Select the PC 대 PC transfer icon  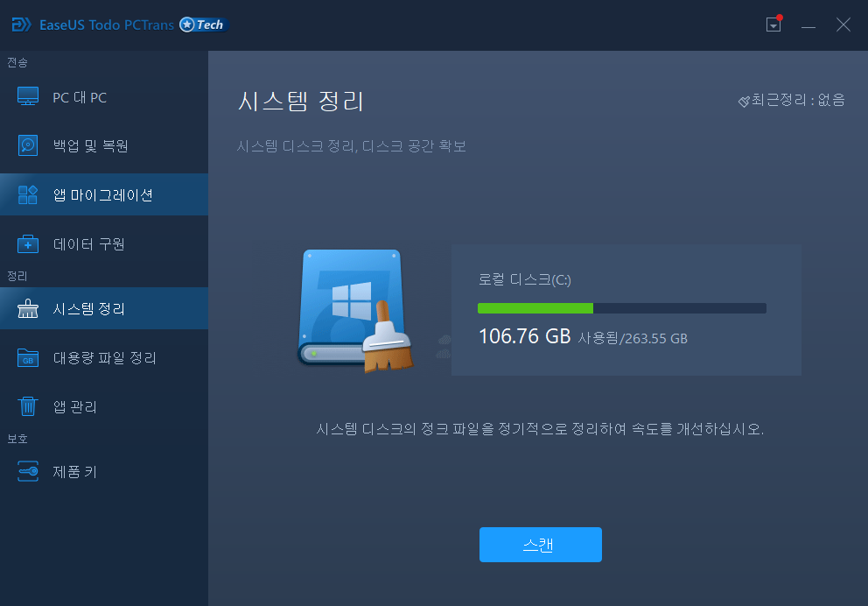(x=27, y=97)
